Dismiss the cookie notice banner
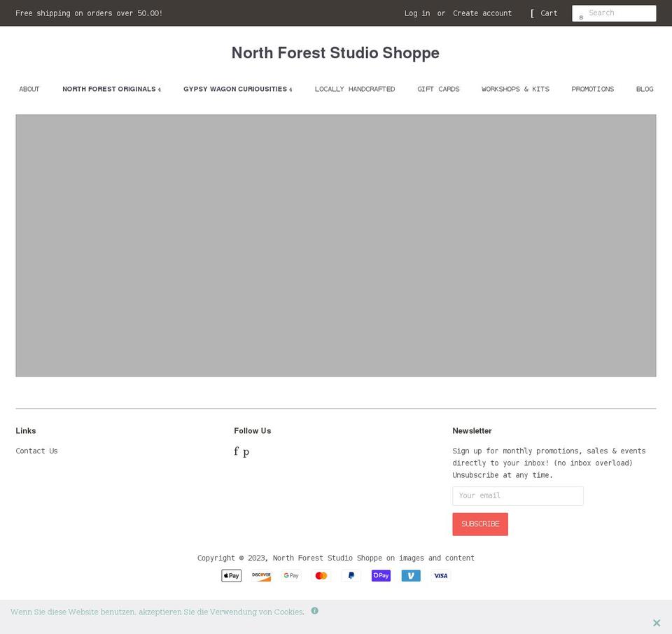 pyautogui.click(x=657, y=622)
